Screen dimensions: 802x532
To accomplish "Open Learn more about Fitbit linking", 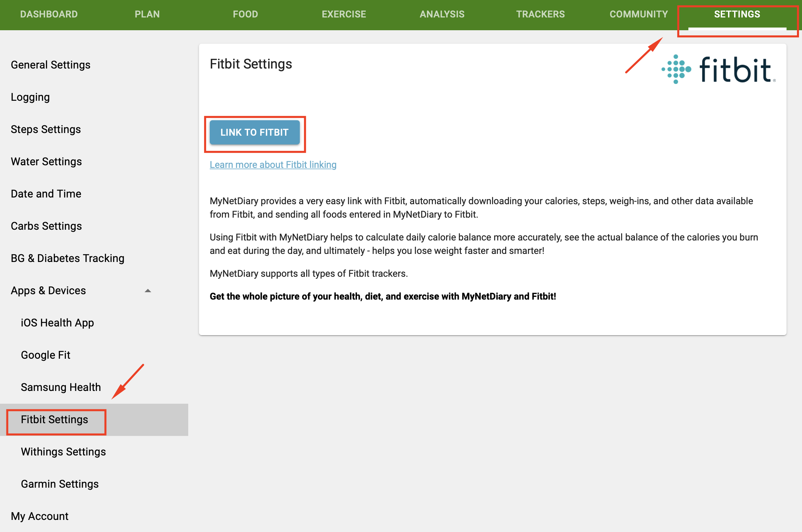I will point(273,165).
